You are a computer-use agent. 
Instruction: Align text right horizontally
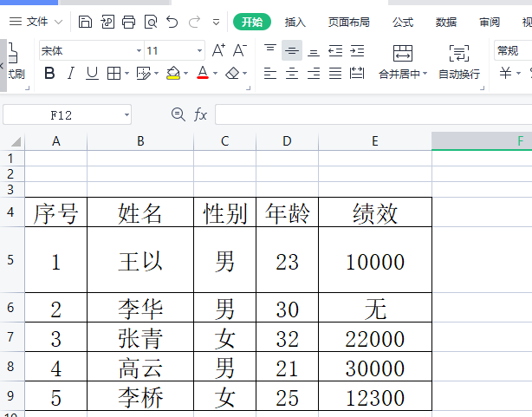(x=314, y=73)
